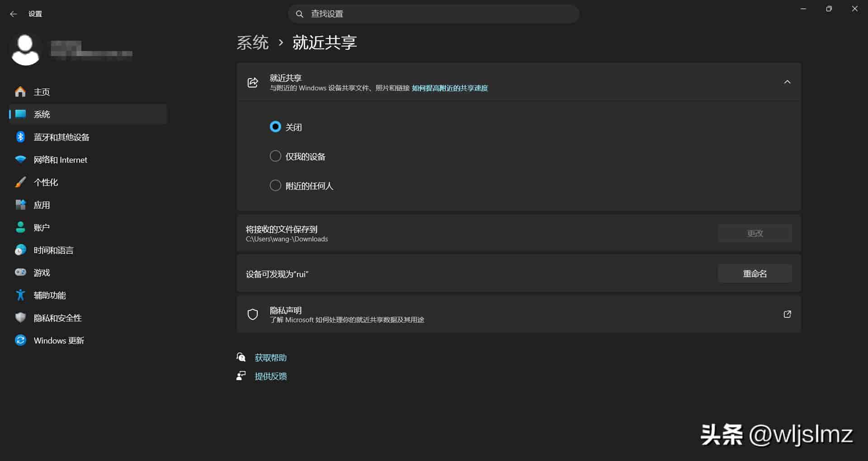Open 账户 settings label

[x=42, y=227]
